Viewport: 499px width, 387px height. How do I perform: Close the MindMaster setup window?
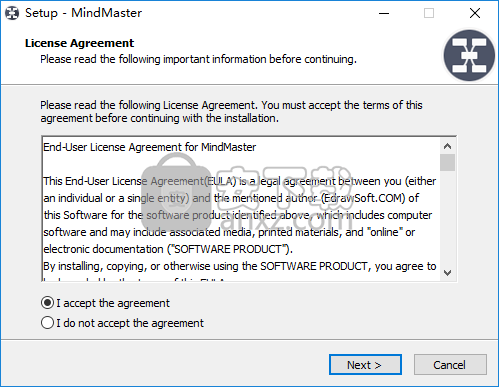(475, 13)
